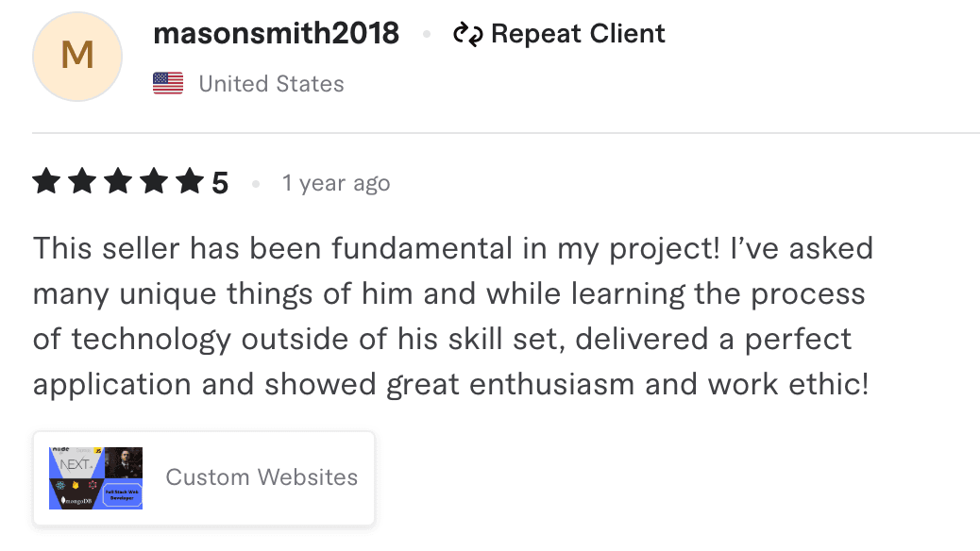The image size is (980, 551).
Task: Click the React atom icon in the thumbnail
Action: pyautogui.click(x=59, y=486)
